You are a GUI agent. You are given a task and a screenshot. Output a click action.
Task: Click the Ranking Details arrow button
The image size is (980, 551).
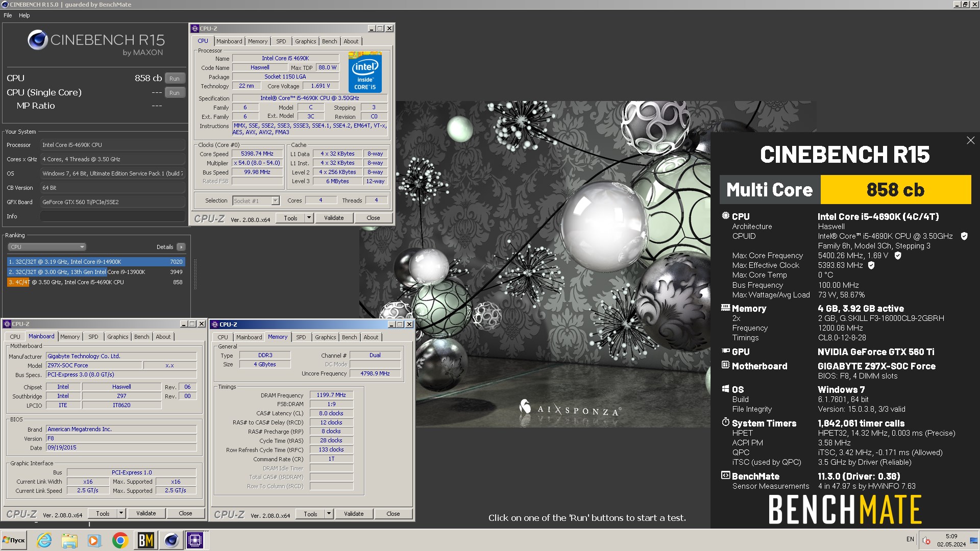(181, 247)
